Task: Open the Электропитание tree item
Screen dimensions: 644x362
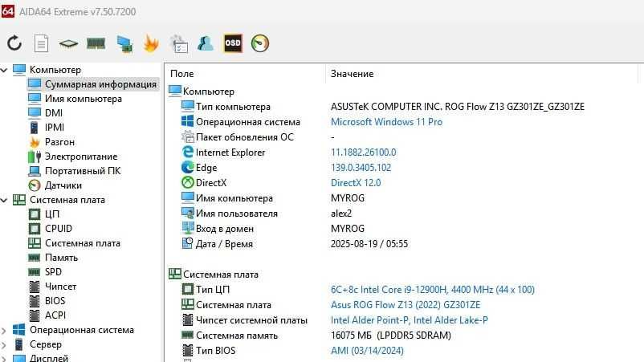Action: click(x=80, y=157)
